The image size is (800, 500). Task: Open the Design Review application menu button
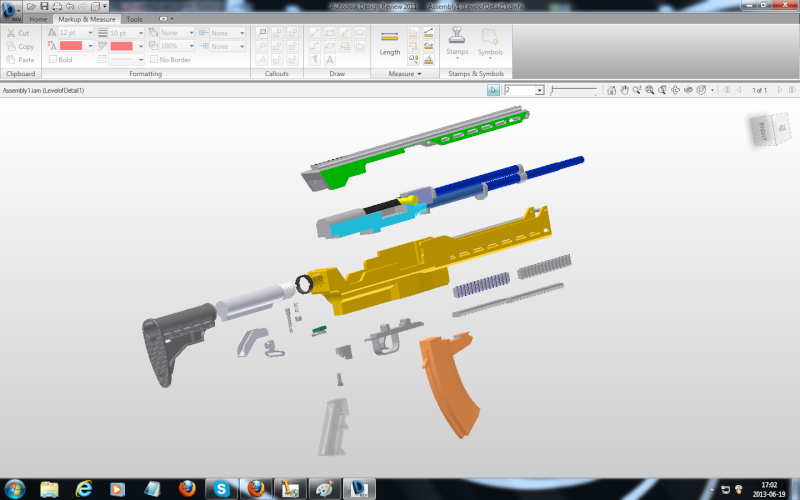[10, 10]
